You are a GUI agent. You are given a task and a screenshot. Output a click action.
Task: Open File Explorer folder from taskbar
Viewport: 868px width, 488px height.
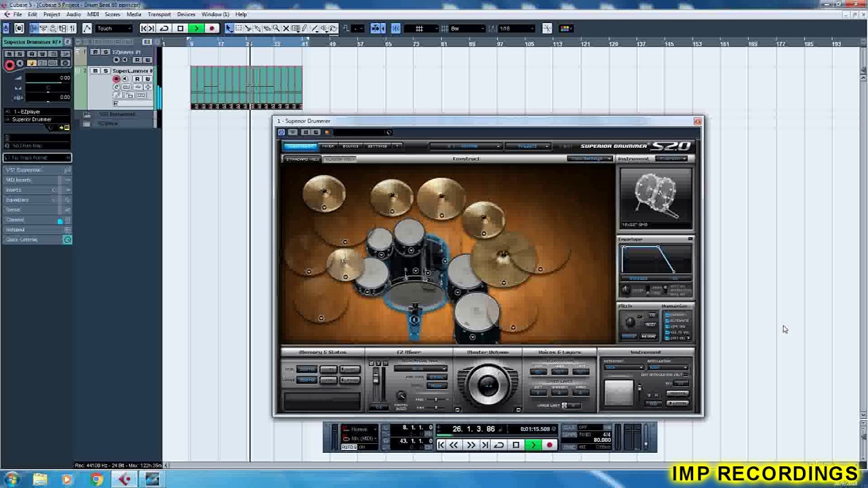[40, 480]
